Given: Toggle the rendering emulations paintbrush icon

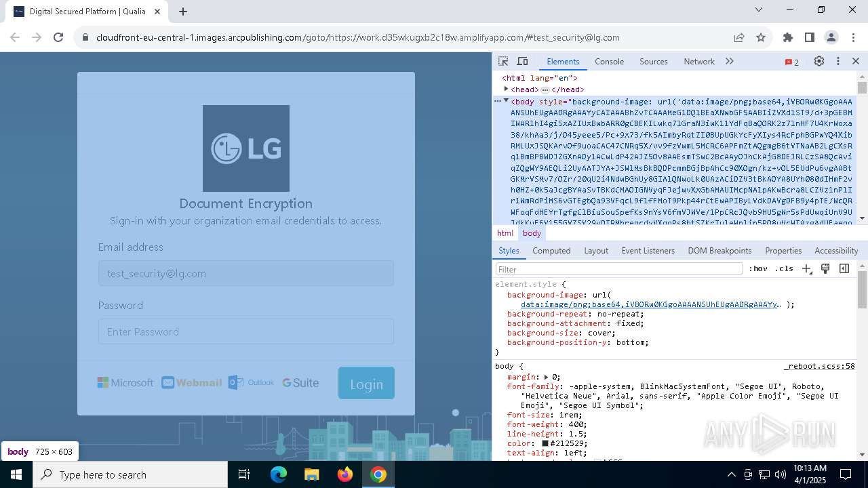Looking at the screenshot, I should pos(825,269).
